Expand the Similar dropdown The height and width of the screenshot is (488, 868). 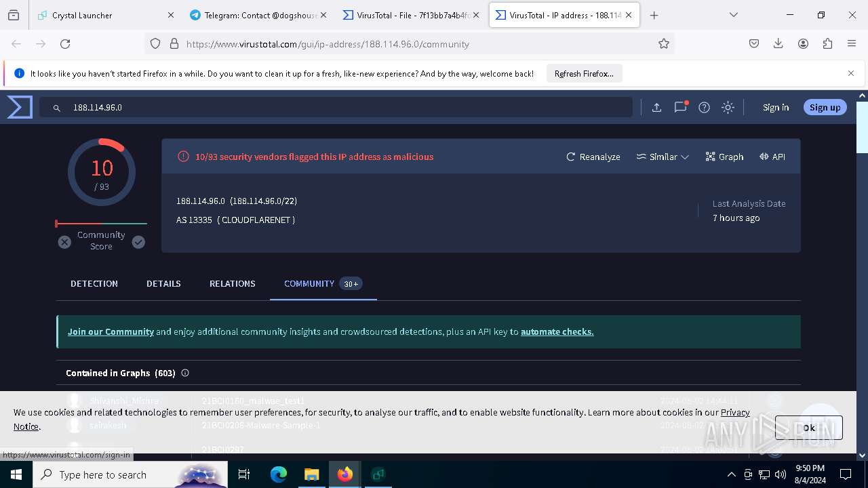(x=663, y=157)
